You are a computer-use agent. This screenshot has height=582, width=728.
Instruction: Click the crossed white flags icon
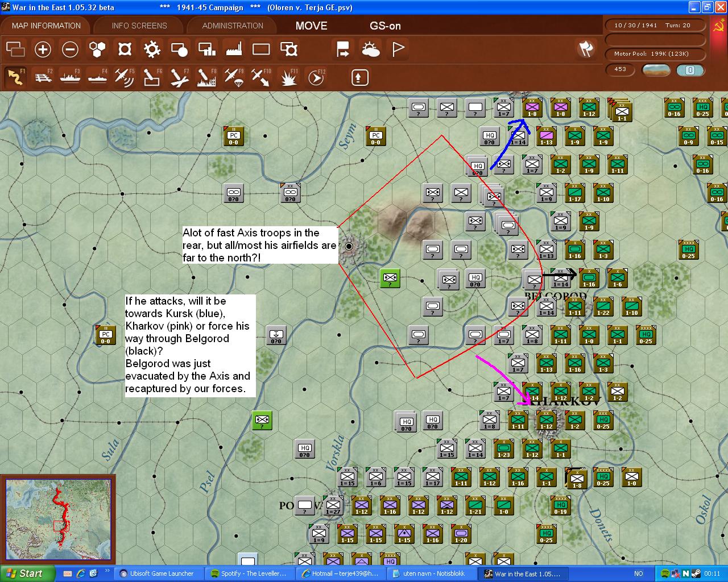[x=586, y=49]
